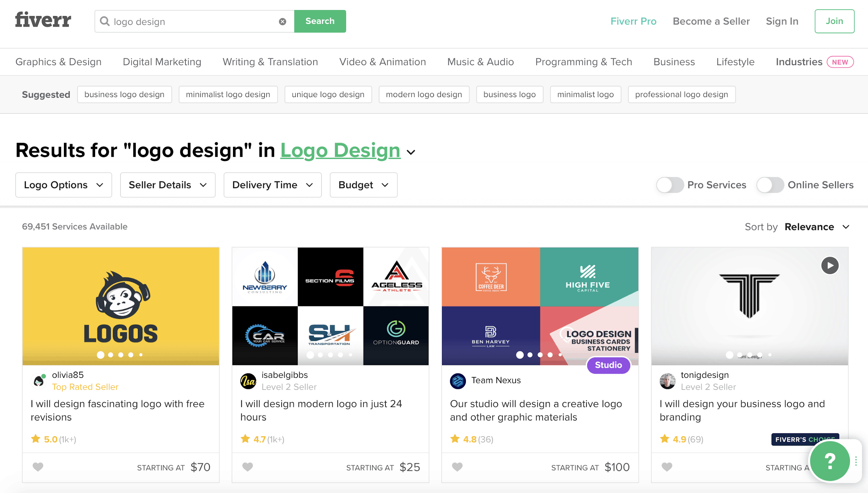Click the heart/favorite icon on isabelgibbs gig
Viewport: 868px width, 493px height.
point(248,466)
